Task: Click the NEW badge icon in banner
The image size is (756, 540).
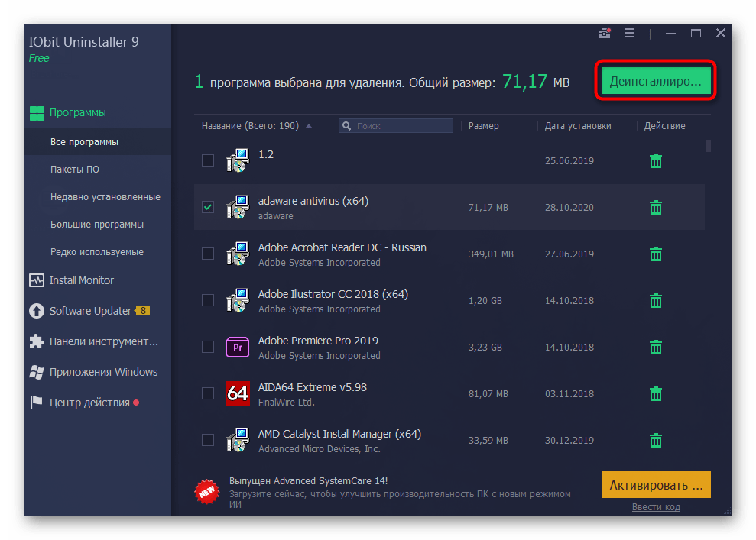Action: 207,492
